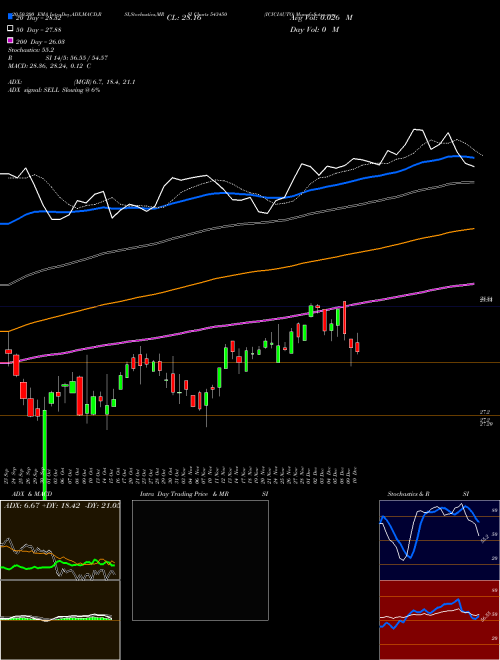This screenshot has width=500, height=660.
Task: Click the 'Day Vol: 0 M' label
Action: 314,29
